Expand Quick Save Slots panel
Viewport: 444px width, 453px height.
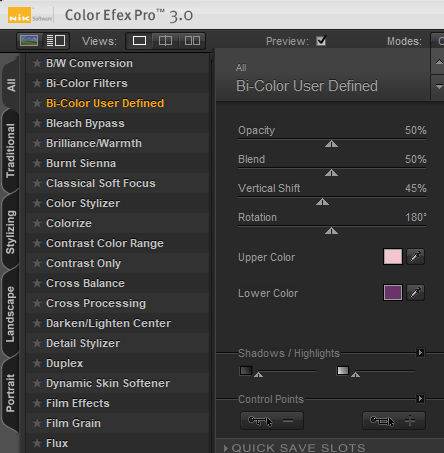pyautogui.click(x=226, y=448)
